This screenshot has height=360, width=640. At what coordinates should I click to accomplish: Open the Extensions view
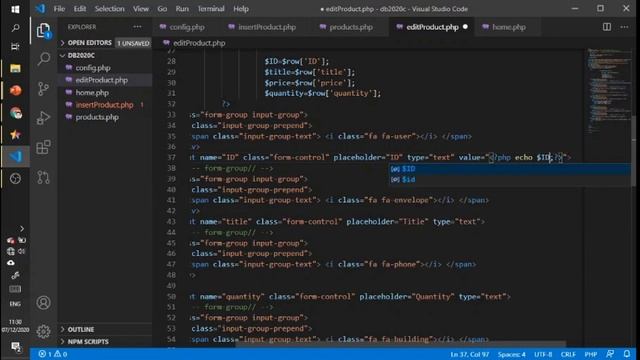tap(43, 147)
